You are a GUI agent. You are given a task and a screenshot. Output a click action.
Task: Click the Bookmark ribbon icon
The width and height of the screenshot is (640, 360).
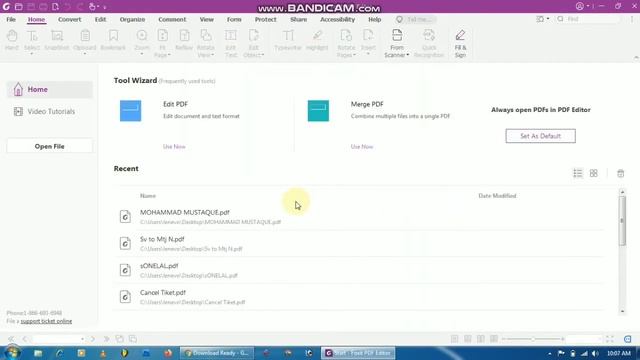pyautogui.click(x=113, y=40)
